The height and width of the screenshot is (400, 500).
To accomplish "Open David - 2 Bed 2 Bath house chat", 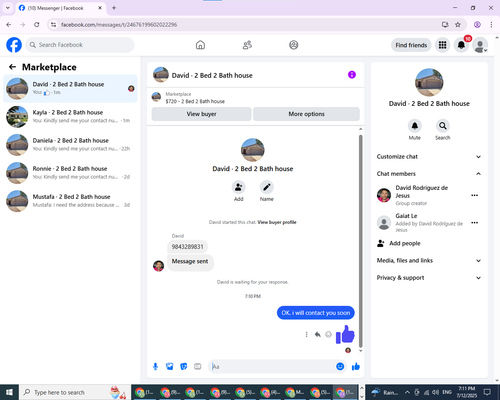I will point(70,89).
